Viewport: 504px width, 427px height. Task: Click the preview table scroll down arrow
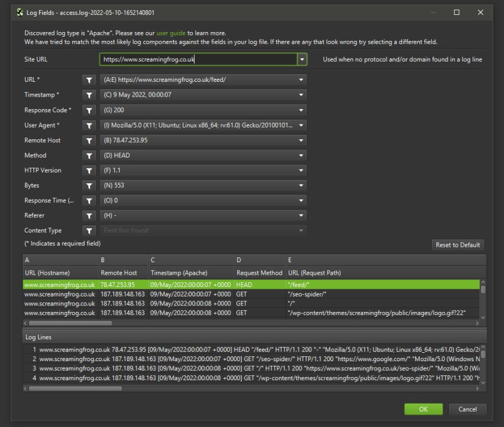coord(483,318)
